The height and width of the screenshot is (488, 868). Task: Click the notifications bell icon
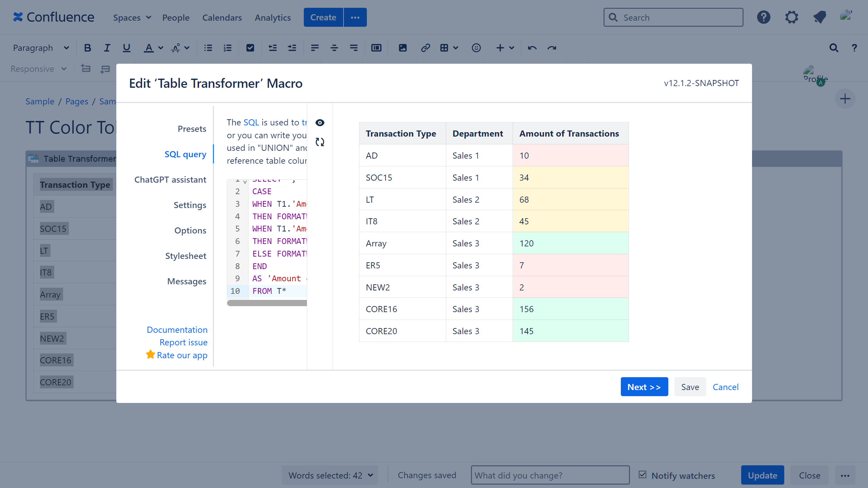[820, 17]
